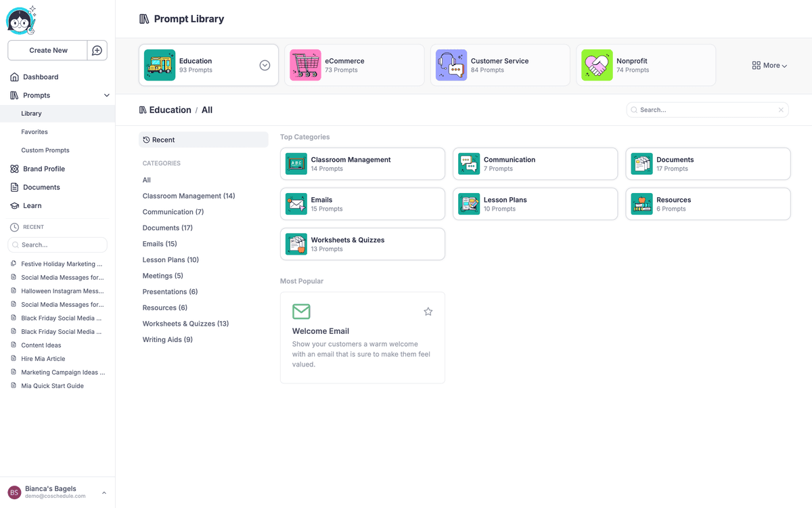Open the Worksheets & Quizzes icon

tap(296, 244)
